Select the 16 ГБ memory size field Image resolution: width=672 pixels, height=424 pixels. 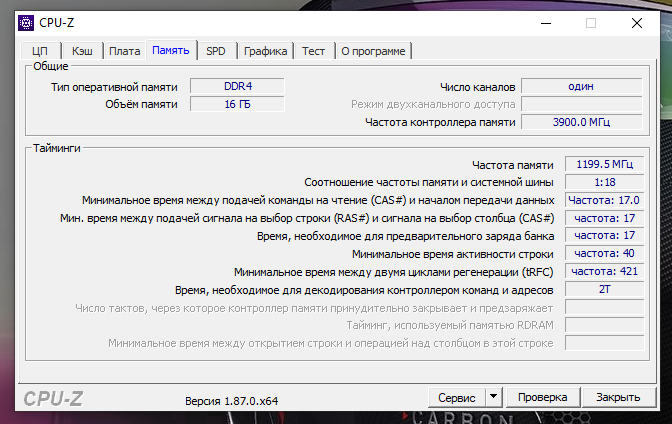(237, 104)
